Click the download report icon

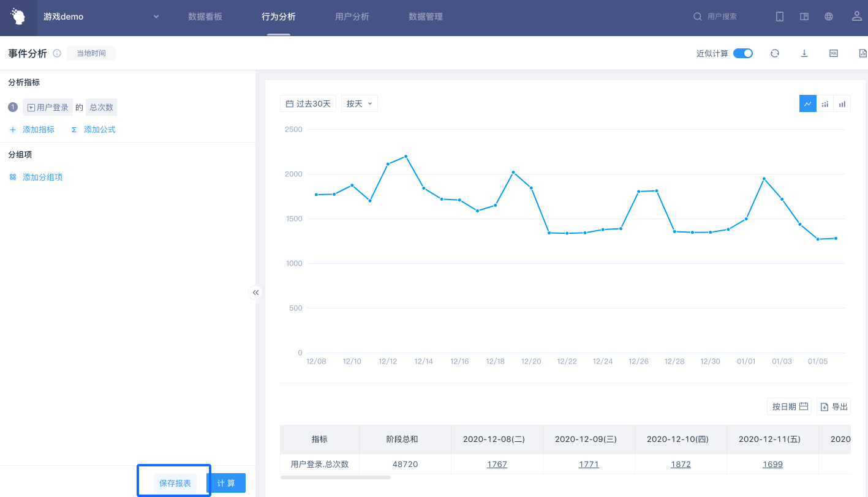tap(804, 53)
